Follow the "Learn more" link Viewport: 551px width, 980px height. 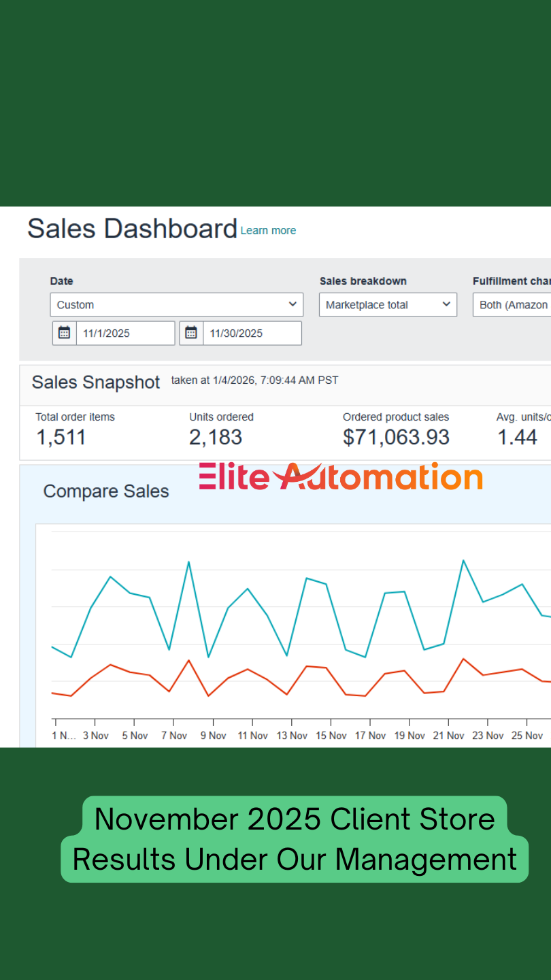(268, 231)
